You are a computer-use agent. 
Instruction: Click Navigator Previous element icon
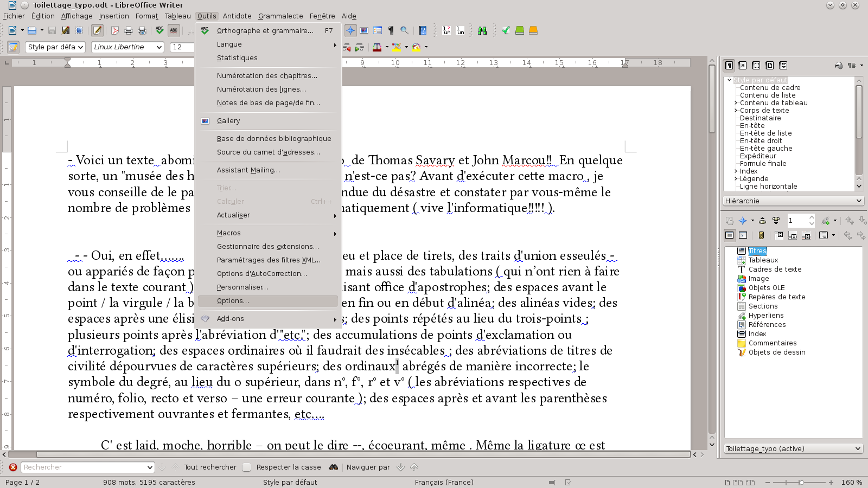pos(762,221)
